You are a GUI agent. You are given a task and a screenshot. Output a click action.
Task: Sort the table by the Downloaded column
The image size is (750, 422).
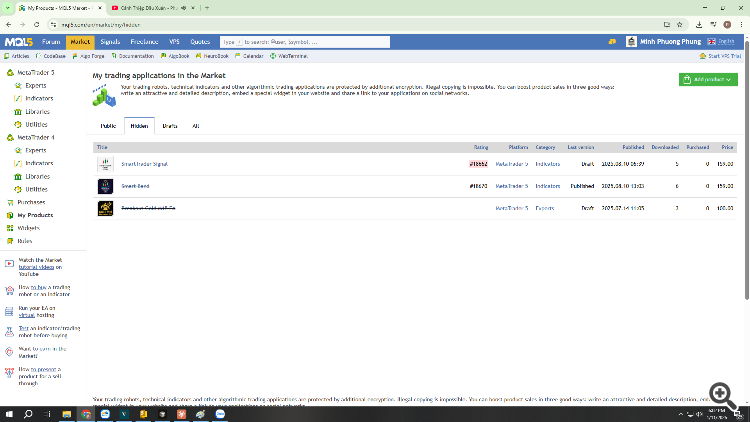coord(665,147)
